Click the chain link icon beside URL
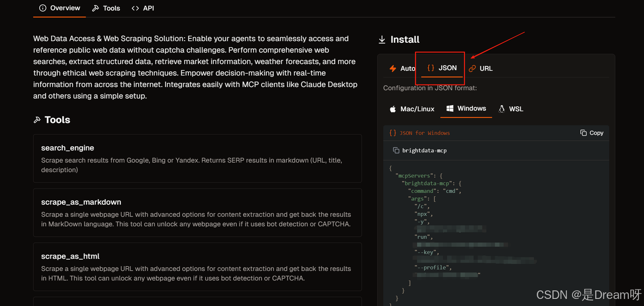 click(x=472, y=68)
